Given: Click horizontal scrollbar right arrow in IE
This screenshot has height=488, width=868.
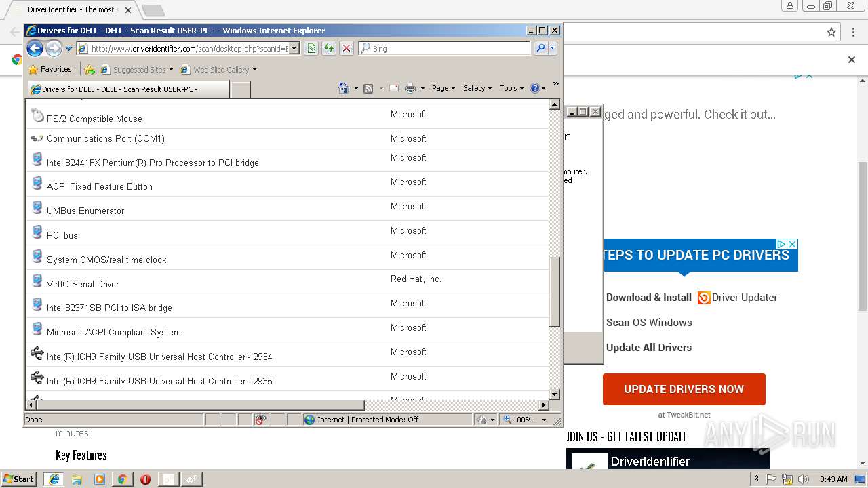Looking at the screenshot, I should tap(543, 405).
